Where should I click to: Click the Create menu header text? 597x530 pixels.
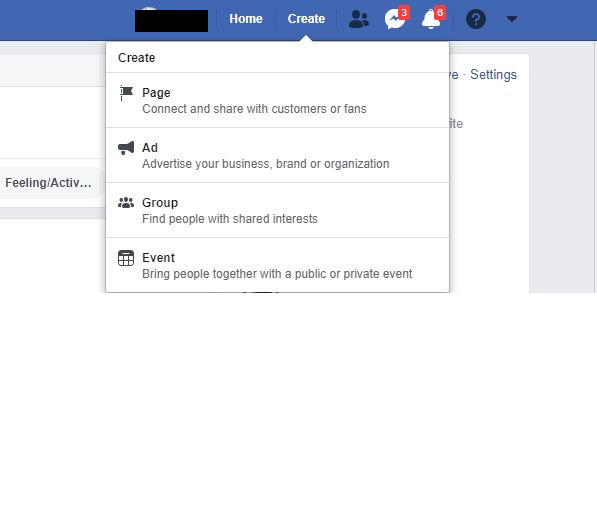(x=136, y=58)
